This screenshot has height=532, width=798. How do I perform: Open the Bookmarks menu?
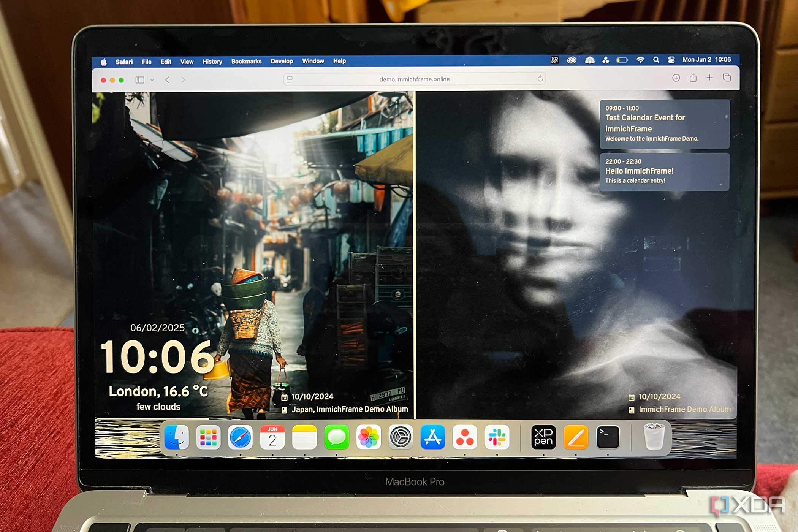click(246, 61)
